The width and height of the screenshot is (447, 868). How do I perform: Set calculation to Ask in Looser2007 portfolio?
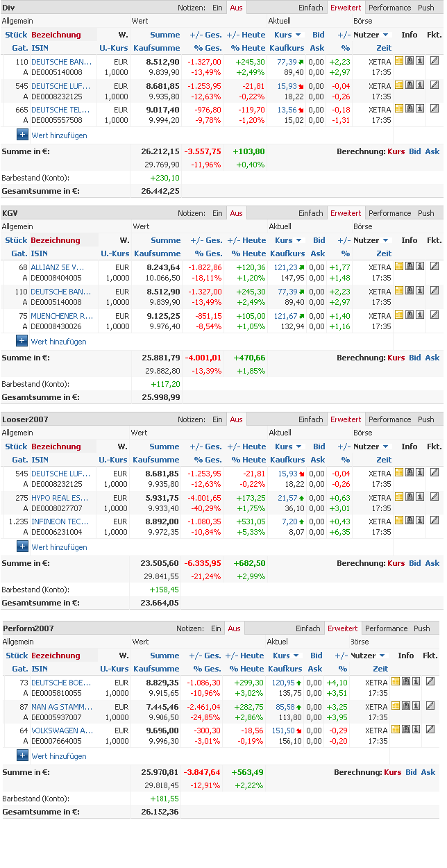tap(432, 563)
